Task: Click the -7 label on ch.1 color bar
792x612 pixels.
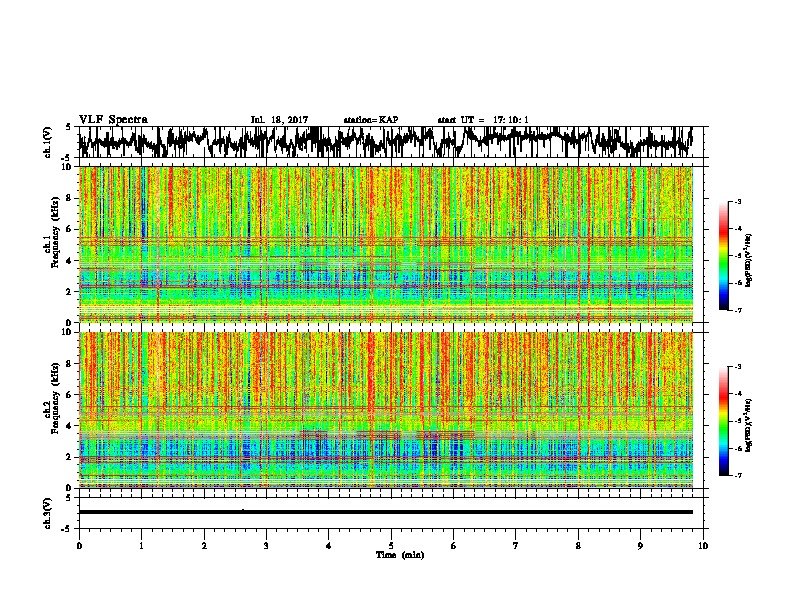Action: coord(738,310)
